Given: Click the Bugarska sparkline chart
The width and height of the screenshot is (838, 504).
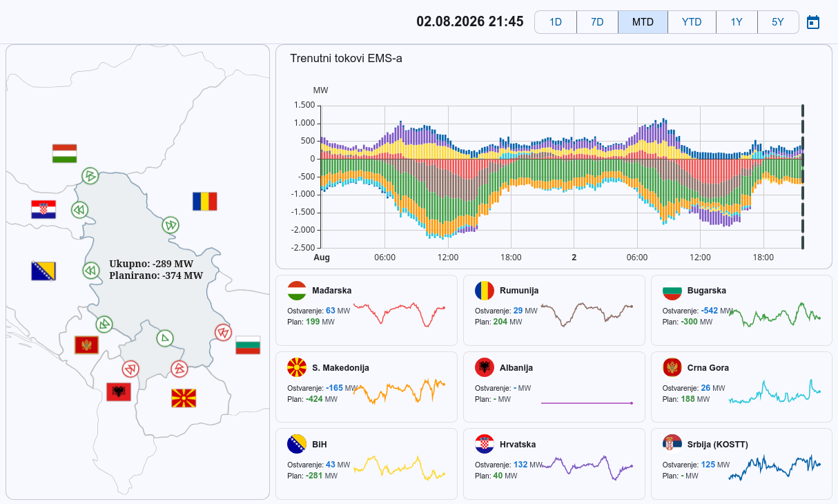Looking at the screenshot, I should coord(774,316).
